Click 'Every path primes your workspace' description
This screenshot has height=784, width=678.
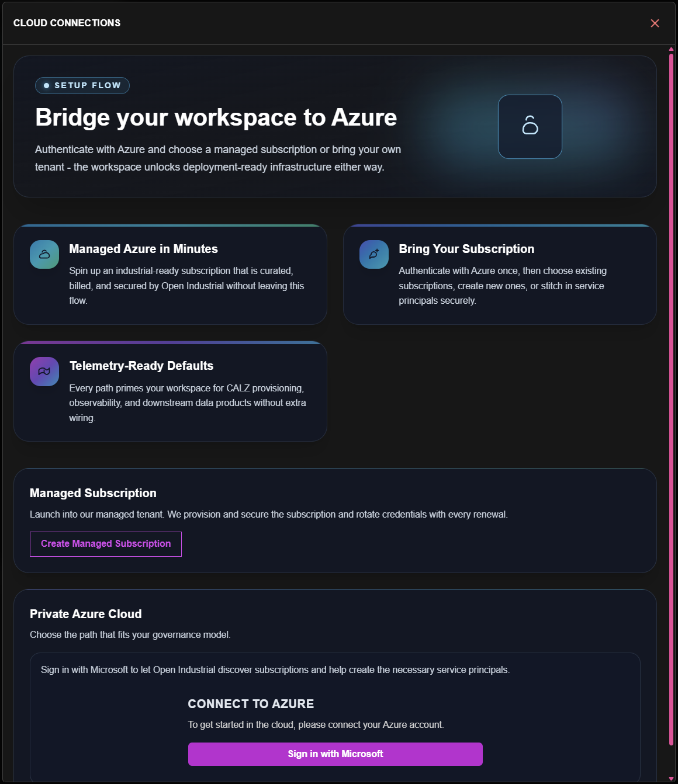click(188, 403)
